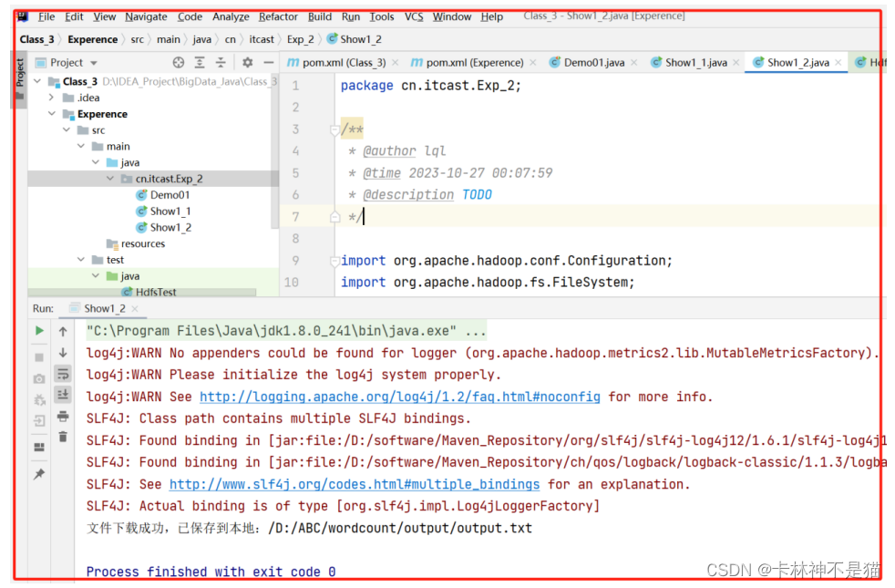
Task: Open the Build menu
Action: [x=320, y=16]
